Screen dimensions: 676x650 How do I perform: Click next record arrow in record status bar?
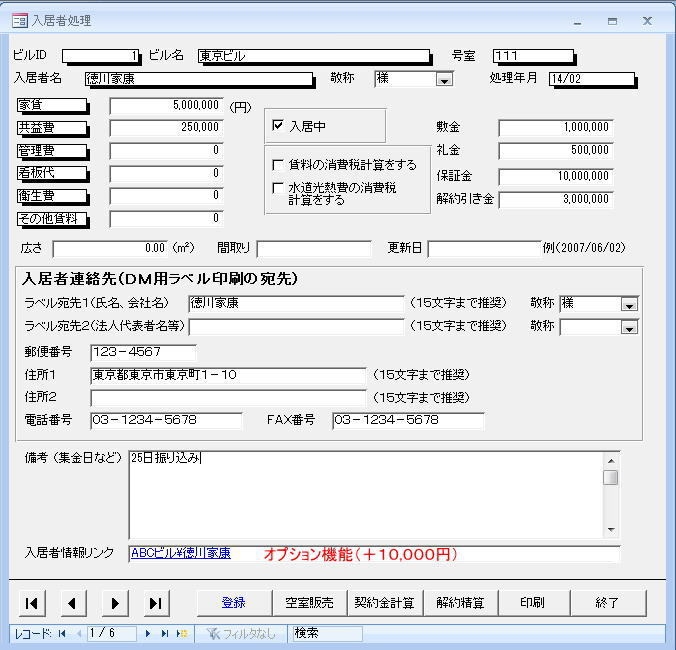(148, 633)
